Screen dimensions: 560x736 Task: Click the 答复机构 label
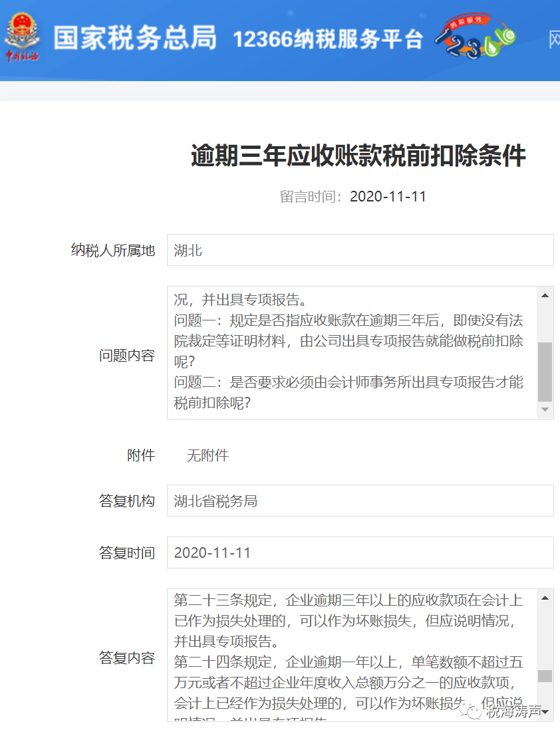pos(127,501)
